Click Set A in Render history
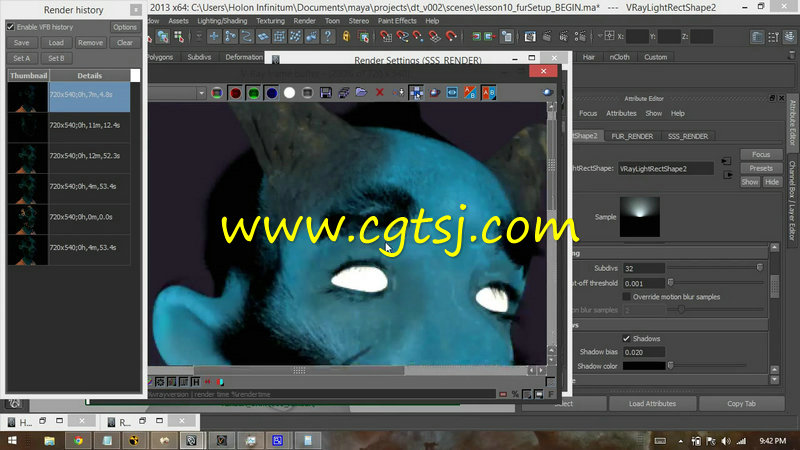Viewport: 800px width, 450px height. point(21,58)
